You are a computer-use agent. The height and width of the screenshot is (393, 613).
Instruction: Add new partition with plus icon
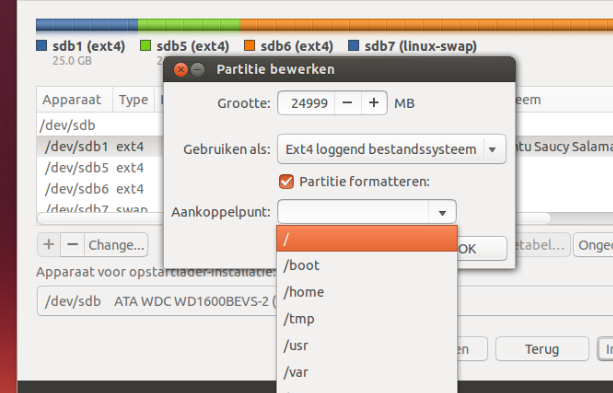tap(49, 245)
